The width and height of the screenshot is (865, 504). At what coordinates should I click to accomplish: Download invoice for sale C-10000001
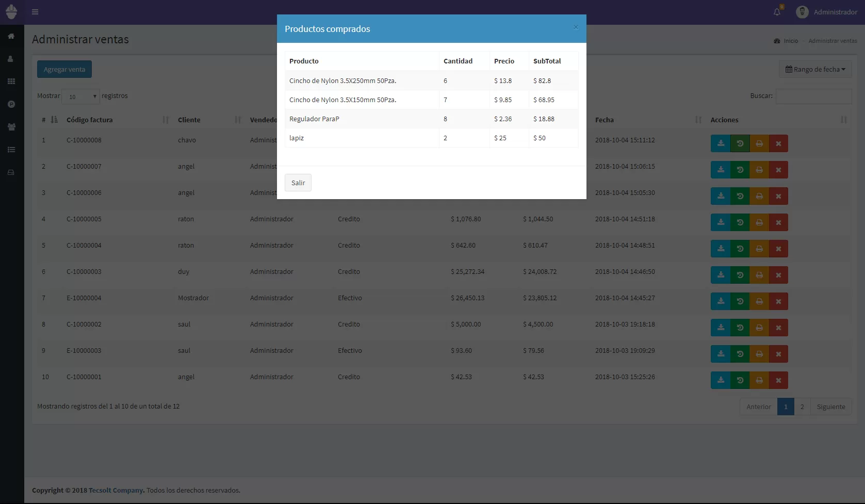(x=721, y=380)
